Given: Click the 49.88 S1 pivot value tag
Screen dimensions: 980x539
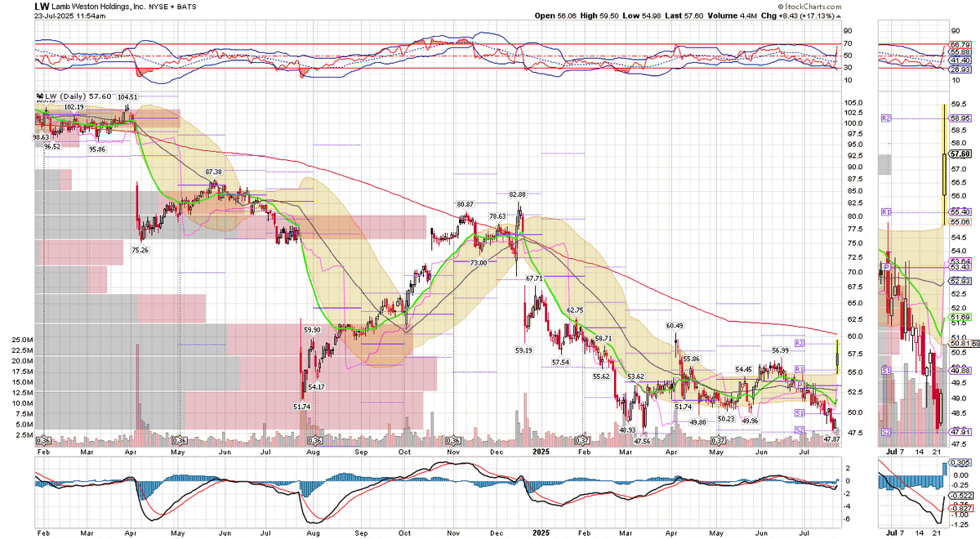Looking at the screenshot, I should 960,370.
